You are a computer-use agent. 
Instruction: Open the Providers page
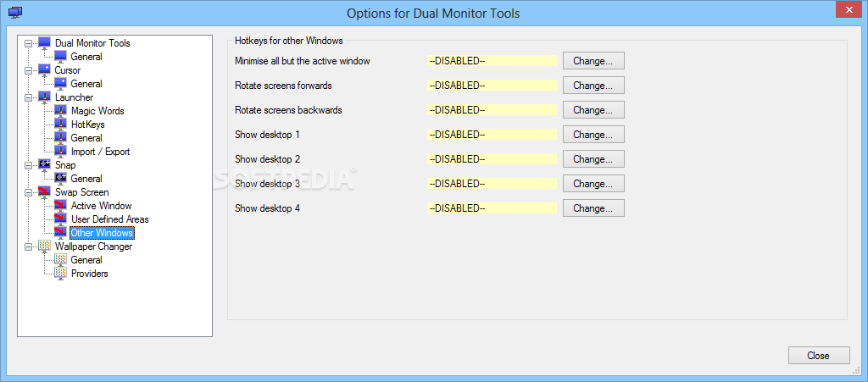click(x=89, y=274)
